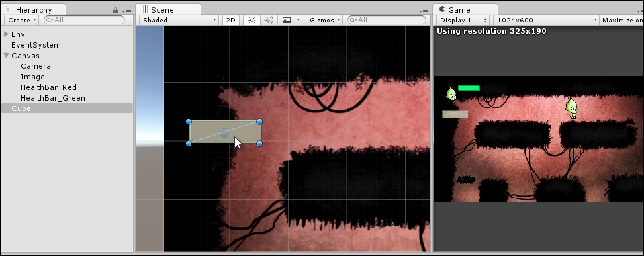Toggle Scene effects image icon
644x256 pixels.
pos(287,20)
